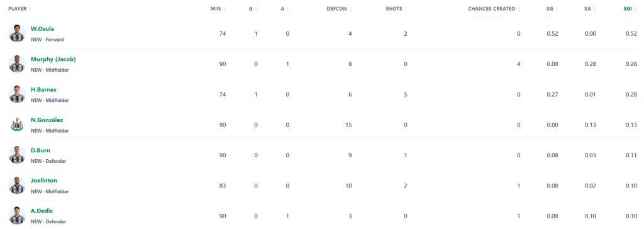Sort by CHANCES CREATED column
Image resolution: width=644 pixels, height=229 pixels.
[x=494, y=9]
